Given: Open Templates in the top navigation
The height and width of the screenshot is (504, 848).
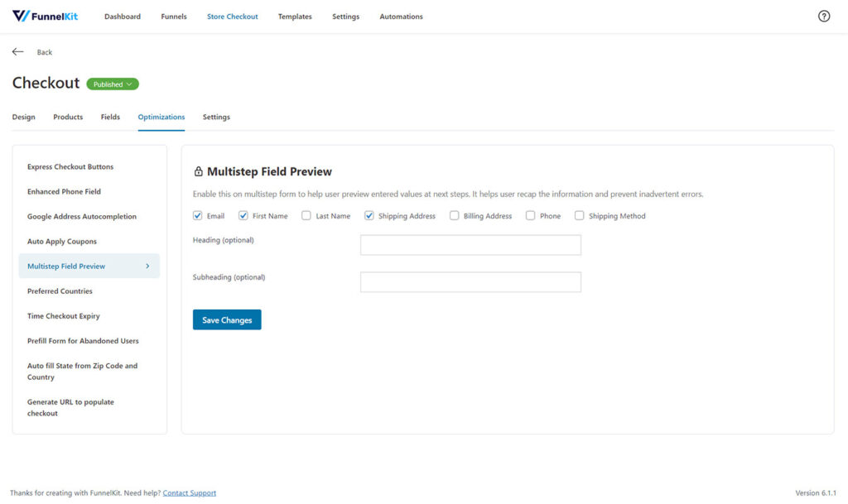Looking at the screenshot, I should coord(295,17).
